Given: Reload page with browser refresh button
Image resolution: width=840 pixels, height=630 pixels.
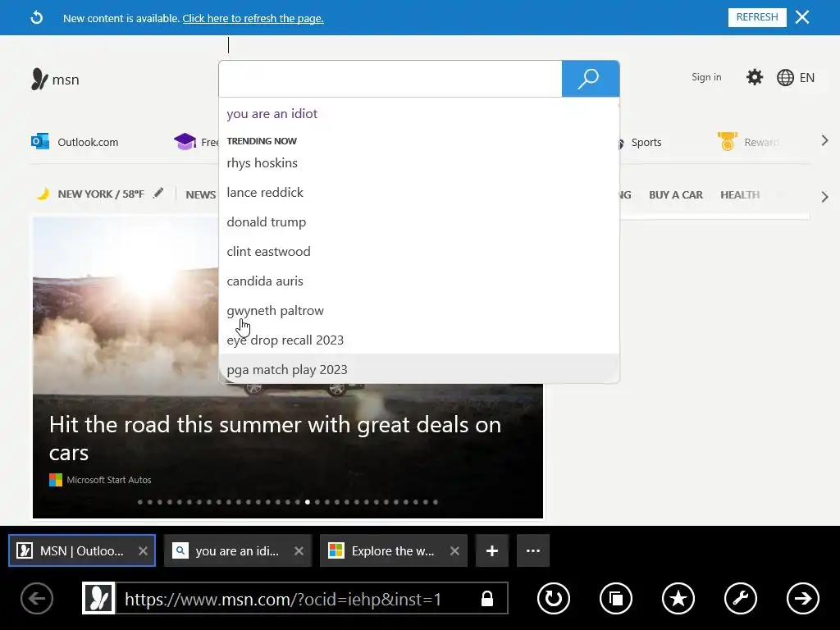Looking at the screenshot, I should click(x=554, y=598).
